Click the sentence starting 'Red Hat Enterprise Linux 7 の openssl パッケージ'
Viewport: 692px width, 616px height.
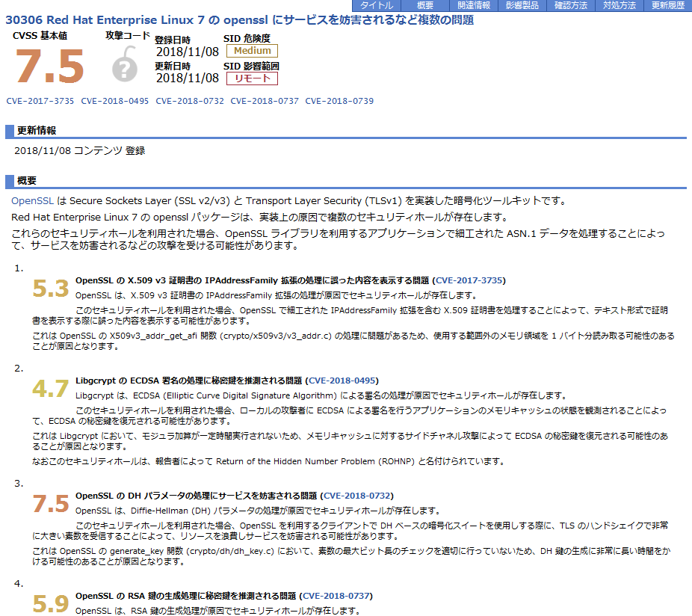260,218
